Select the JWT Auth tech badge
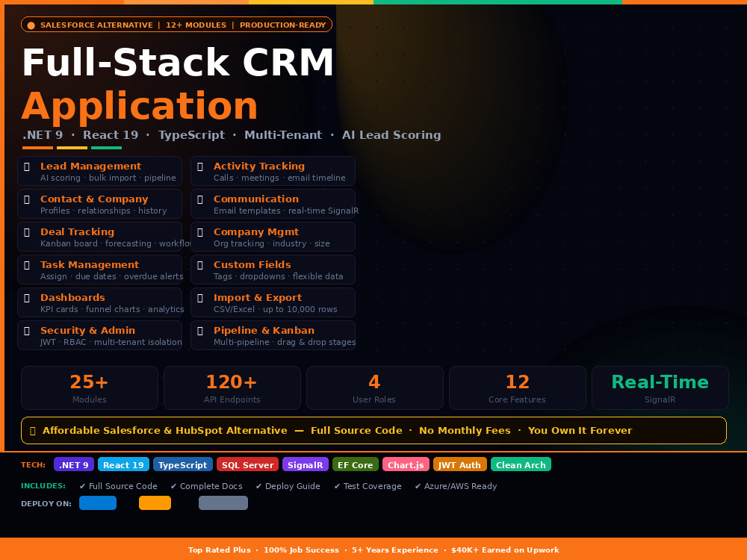Image resolution: width=747 pixels, height=560 pixels. click(x=459, y=464)
